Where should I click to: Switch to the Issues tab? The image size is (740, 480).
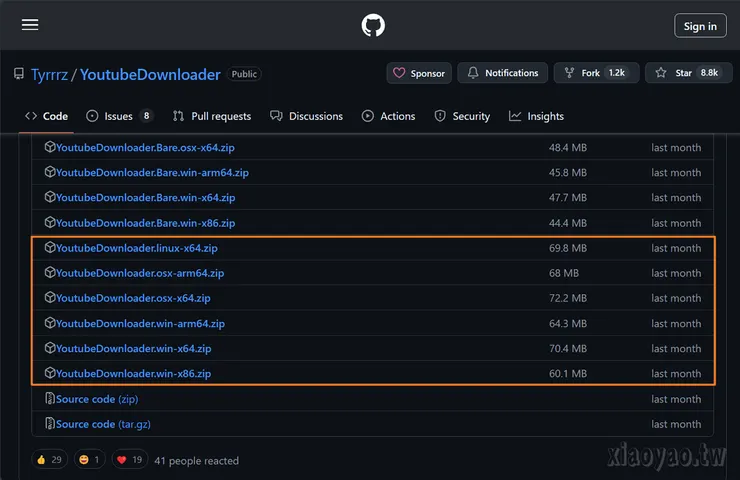[x=118, y=116]
